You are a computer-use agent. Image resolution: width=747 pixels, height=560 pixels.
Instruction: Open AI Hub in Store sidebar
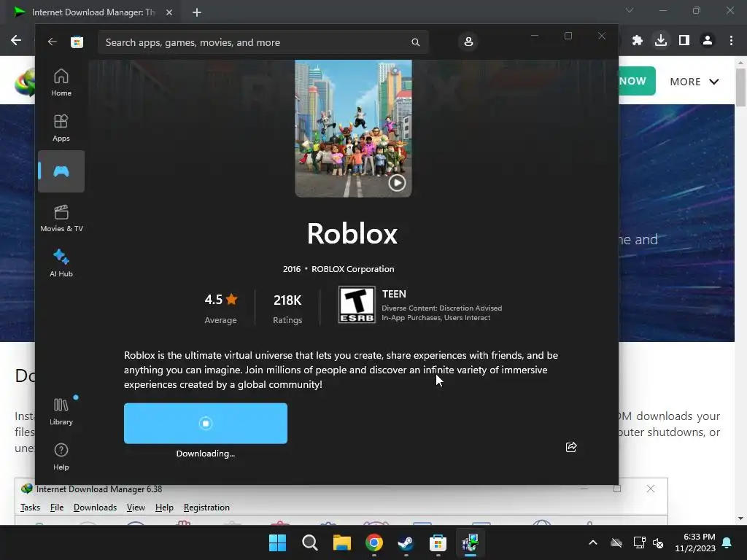61,263
